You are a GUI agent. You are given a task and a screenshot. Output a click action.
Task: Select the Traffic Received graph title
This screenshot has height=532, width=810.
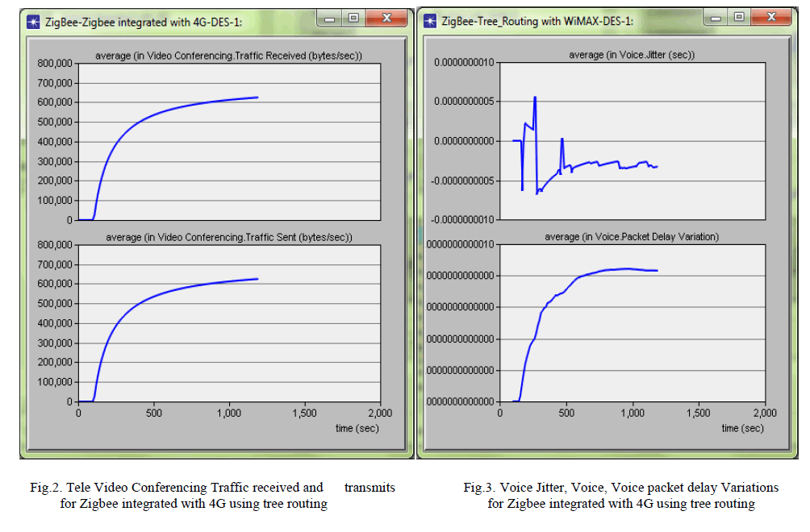tap(228, 56)
